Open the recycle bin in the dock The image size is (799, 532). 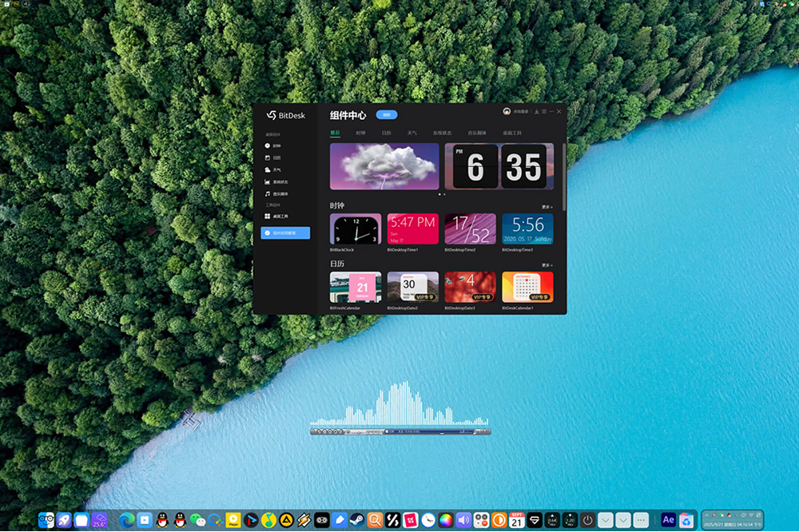686,520
